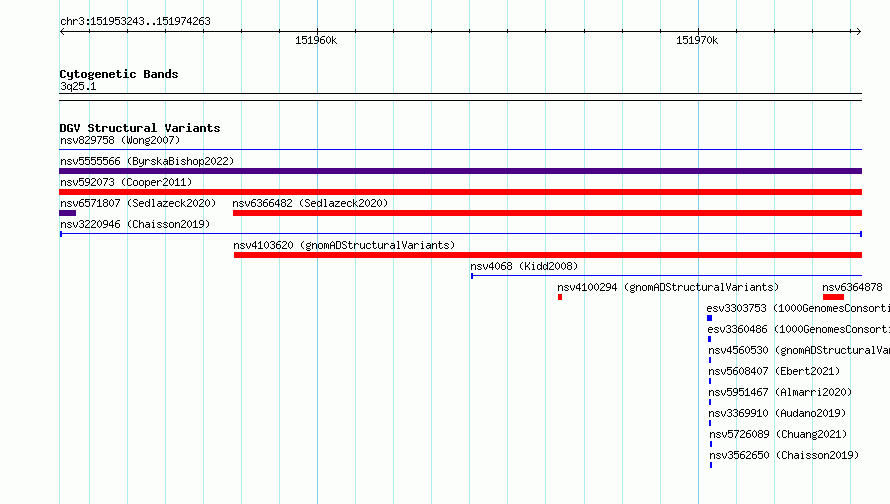
Task: Click the small purple nsv6571807 bar
Action: pyautogui.click(x=68, y=213)
